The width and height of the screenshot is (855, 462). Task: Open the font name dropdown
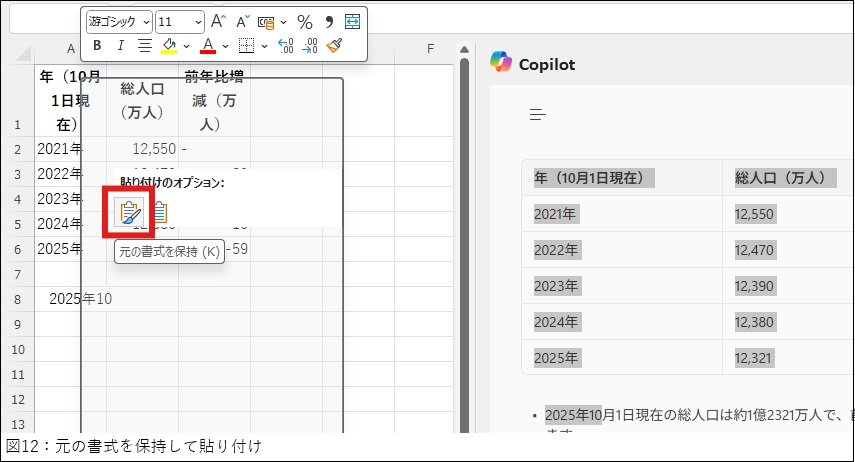tap(147, 21)
